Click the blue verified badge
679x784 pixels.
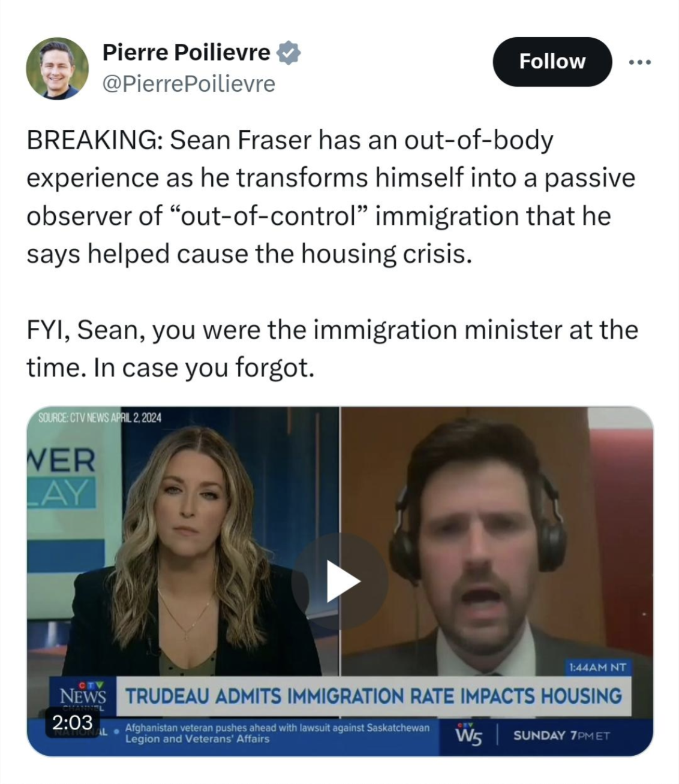[x=289, y=53]
